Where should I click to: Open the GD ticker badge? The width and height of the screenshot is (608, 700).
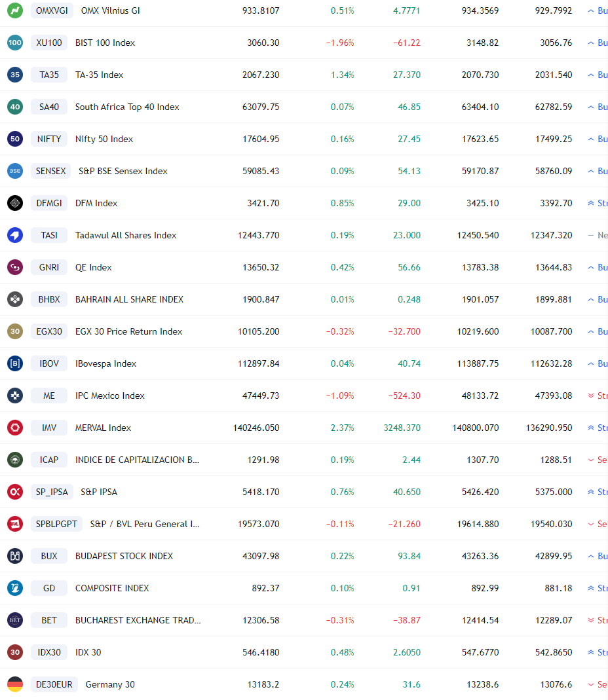49,589
